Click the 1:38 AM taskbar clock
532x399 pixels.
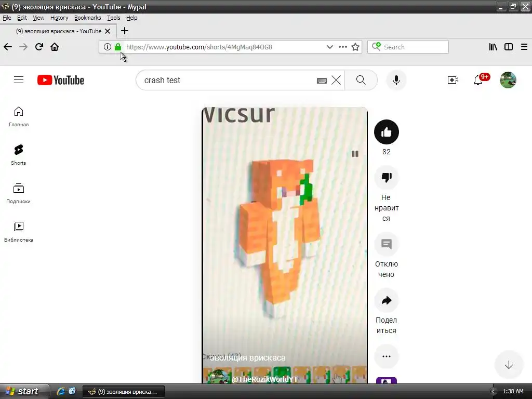(513, 391)
